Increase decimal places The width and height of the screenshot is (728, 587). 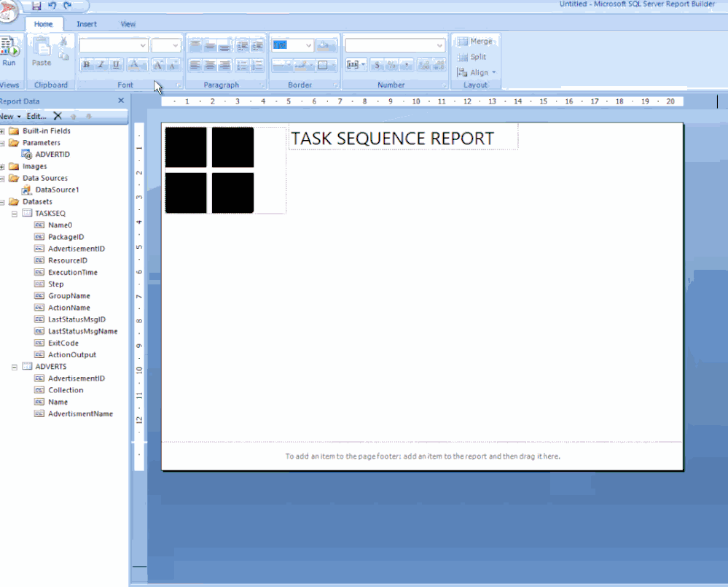pyautogui.click(x=424, y=65)
